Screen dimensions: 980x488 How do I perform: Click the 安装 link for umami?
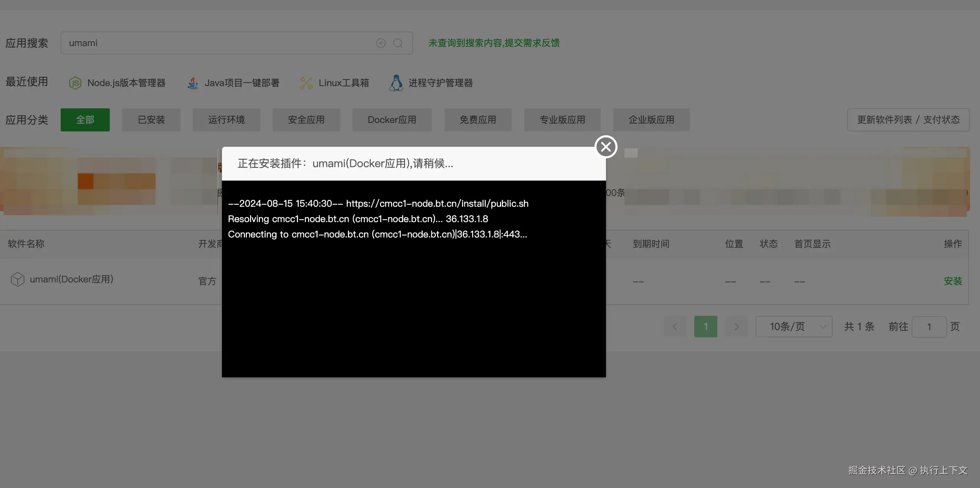pos(952,281)
